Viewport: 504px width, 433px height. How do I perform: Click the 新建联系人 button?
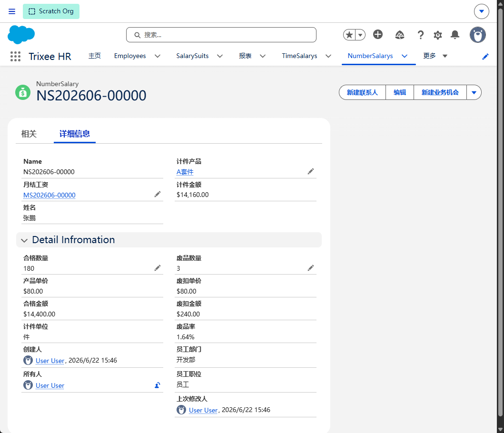(x=362, y=93)
